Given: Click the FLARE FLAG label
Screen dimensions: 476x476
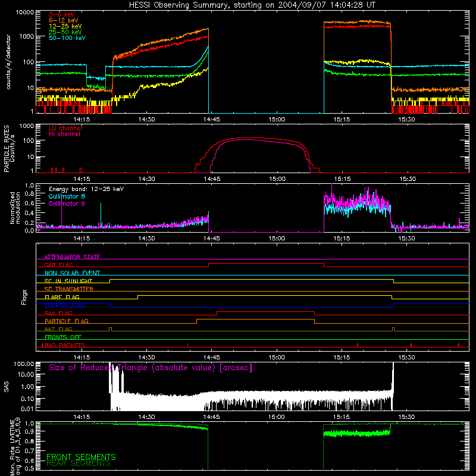Looking at the screenshot, I should coord(62,297).
